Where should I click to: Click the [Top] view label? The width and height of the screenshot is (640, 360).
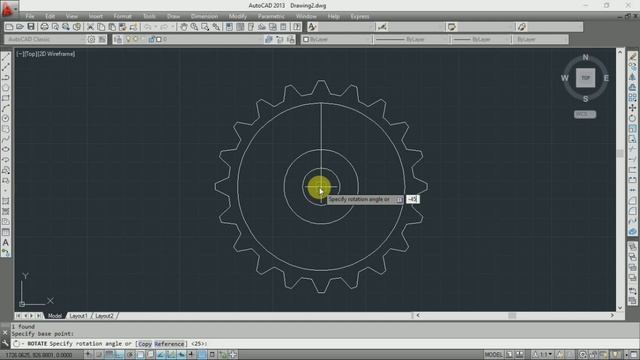(31, 53)
